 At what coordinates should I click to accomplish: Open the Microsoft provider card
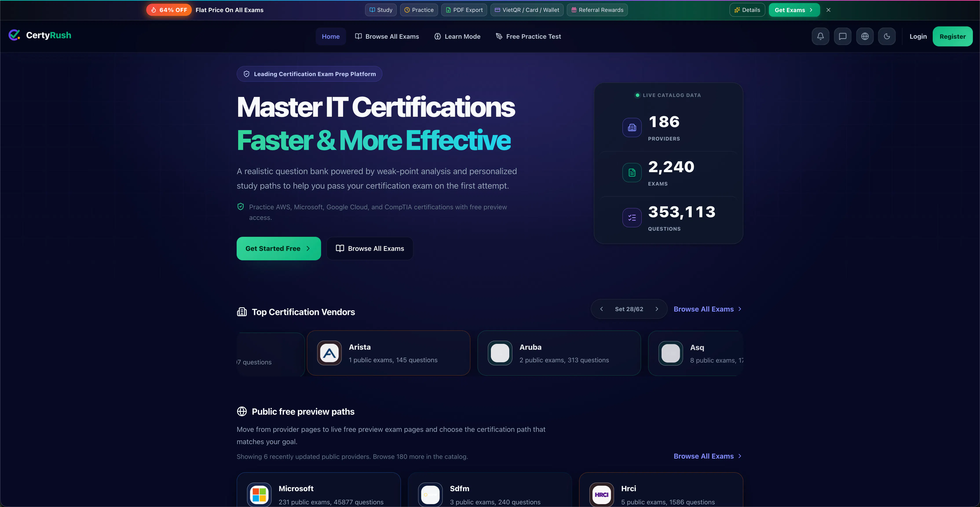[318, 490]
